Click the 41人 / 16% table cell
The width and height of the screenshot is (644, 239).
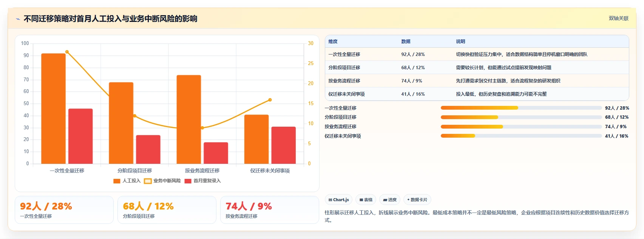point(413,94)
